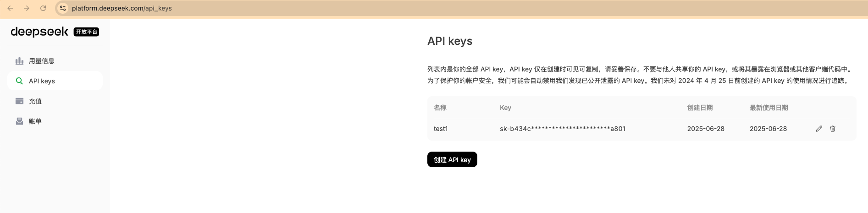
Task: Click the browser forward arrow
Action: coord(27,8)
